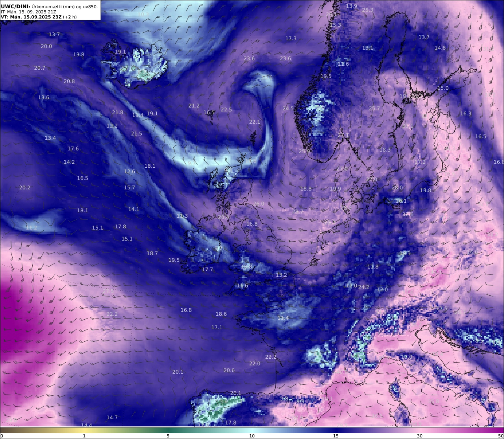This screenshot has height=439, width=504.
Task: Click the color scale tick labeled 15
Action: coord(336,436)
